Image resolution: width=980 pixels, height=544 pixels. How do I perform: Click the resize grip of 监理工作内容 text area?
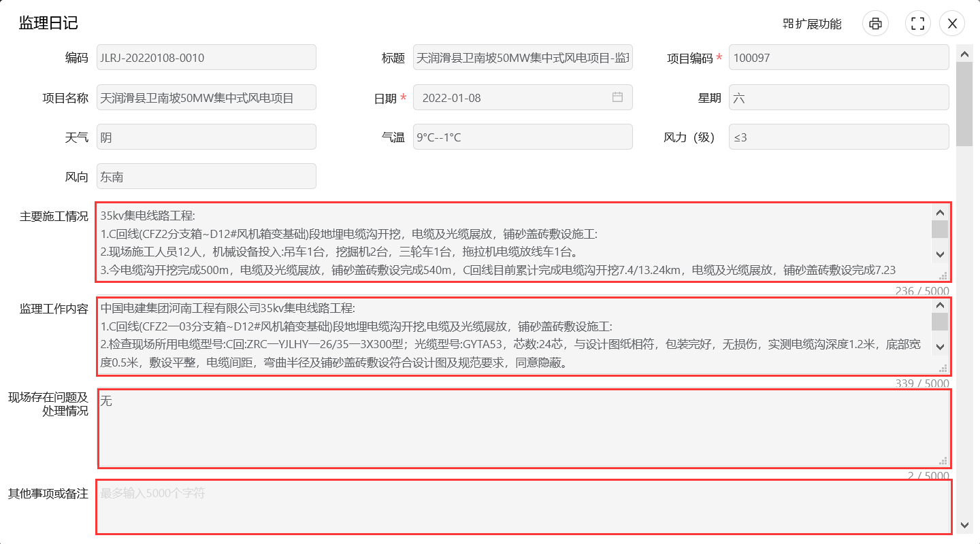click(943, 369)
